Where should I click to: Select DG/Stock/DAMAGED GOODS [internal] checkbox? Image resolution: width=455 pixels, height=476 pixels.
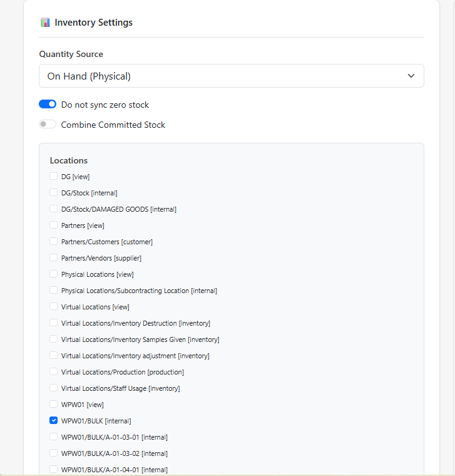click(54, 209)
